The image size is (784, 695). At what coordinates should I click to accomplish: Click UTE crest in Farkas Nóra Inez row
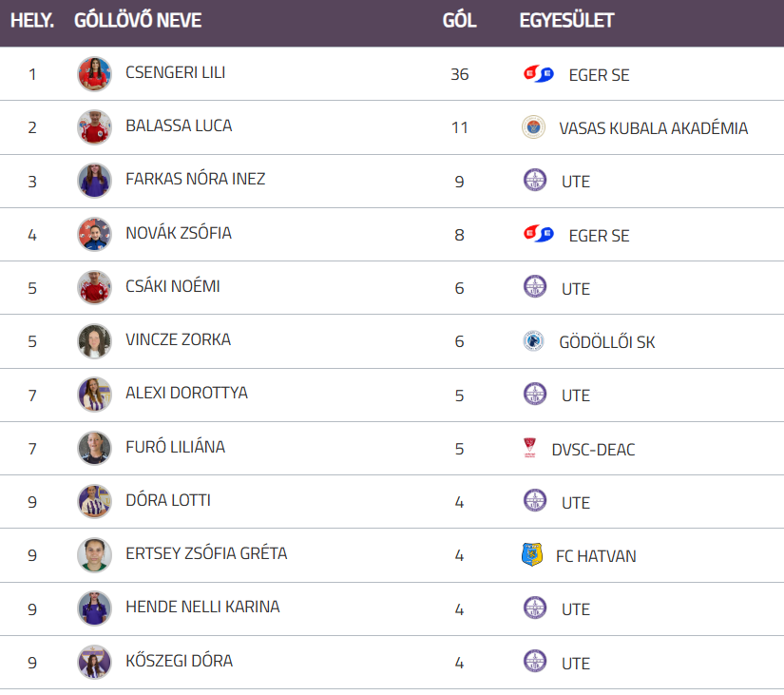535,181
